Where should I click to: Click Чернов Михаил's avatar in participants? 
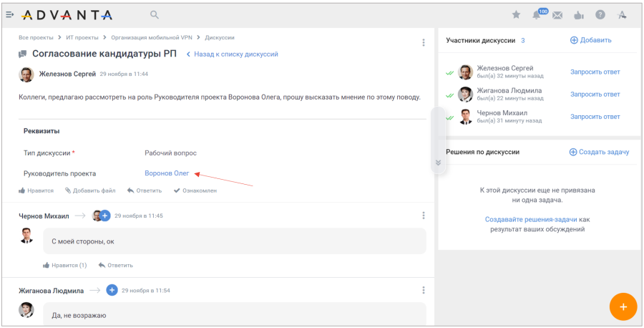[x=465, y=117]
